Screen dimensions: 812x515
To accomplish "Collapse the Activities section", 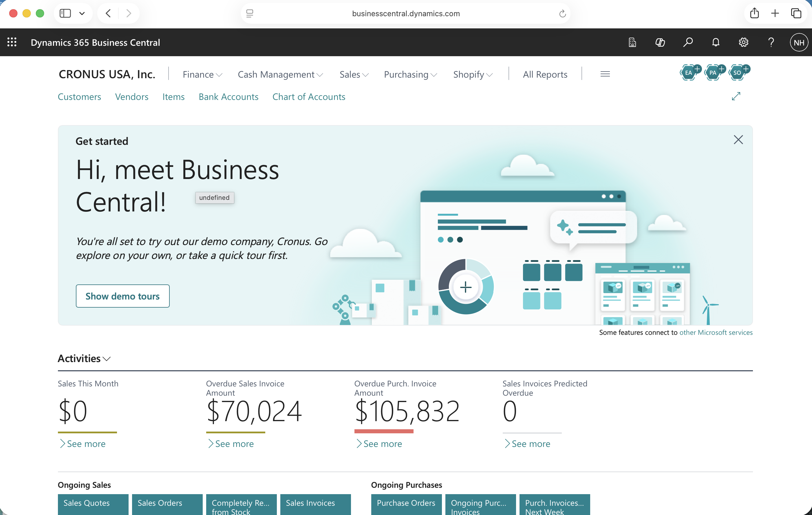I will pyautogui.click(x=84, y=358).
